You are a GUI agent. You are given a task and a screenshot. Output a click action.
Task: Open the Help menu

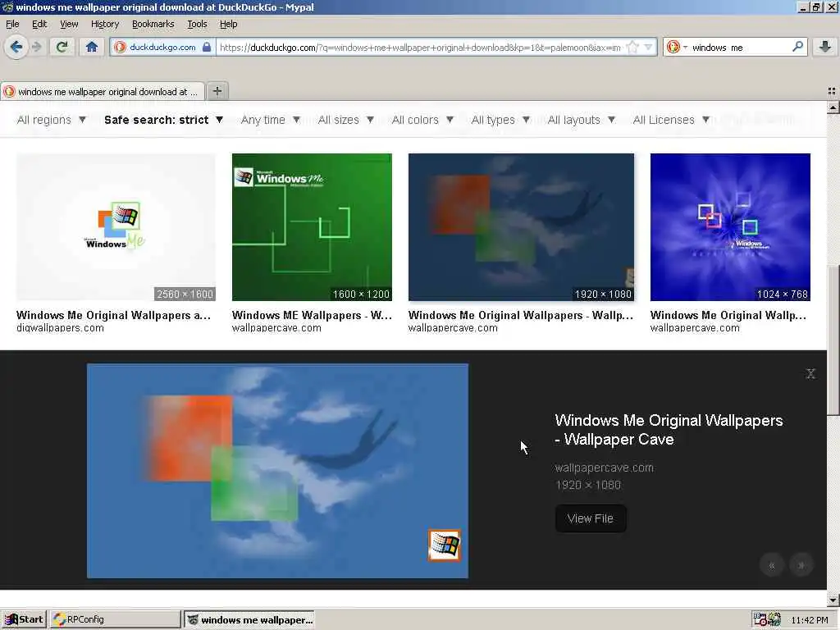(228, 24)
